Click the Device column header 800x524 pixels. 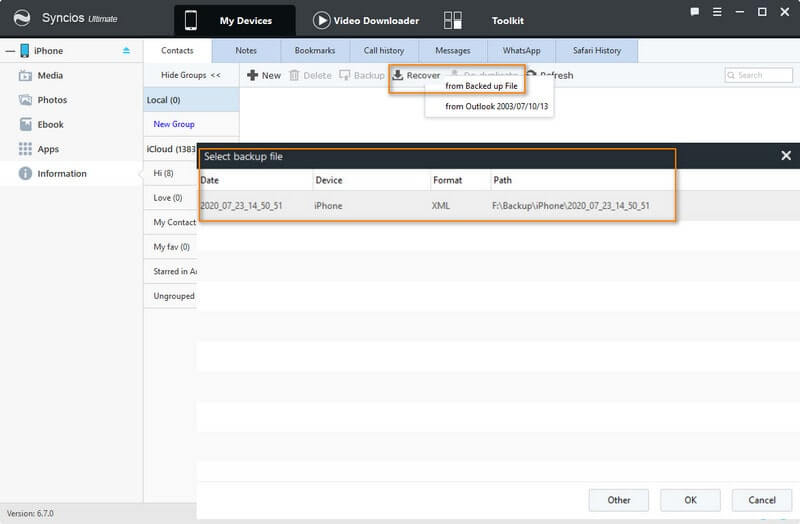[371, 180]
